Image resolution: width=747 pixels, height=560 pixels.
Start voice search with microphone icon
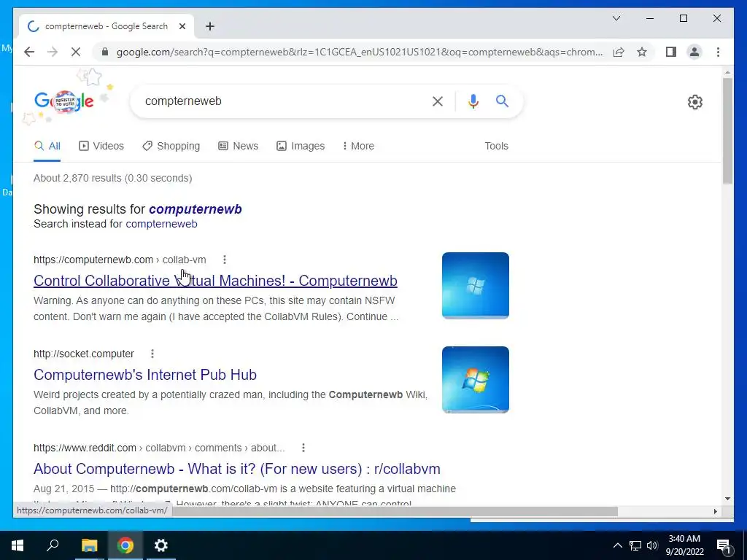(x=473, y=101)
